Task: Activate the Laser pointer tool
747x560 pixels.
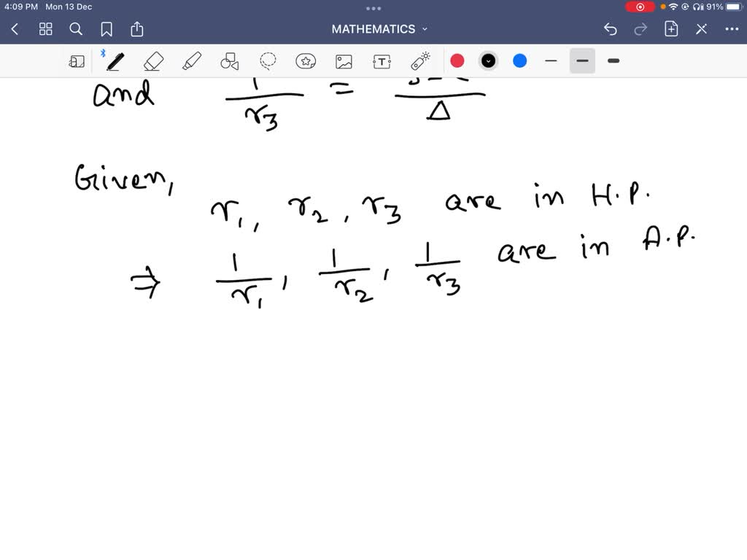Action: coord(419,61)
